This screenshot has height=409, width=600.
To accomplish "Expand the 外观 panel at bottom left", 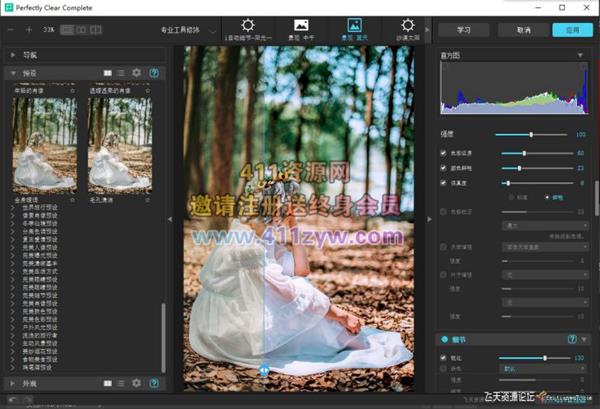I will tap(12, 383).
